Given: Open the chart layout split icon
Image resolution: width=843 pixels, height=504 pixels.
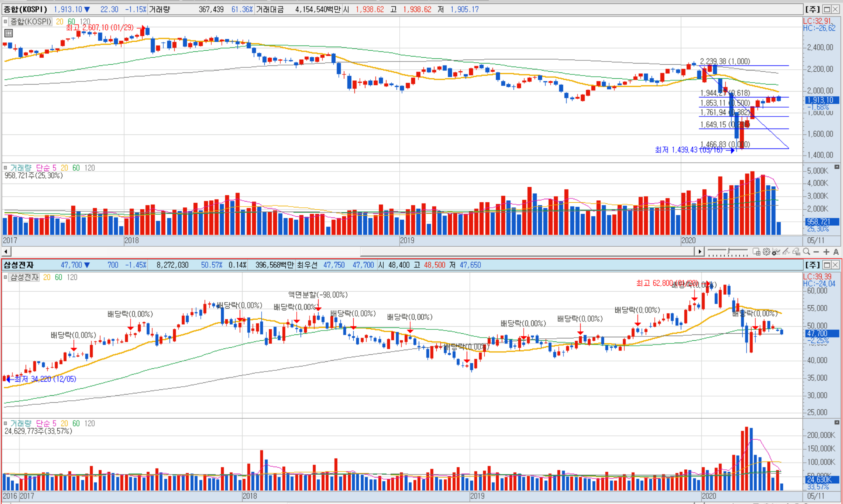Looking at the screenshot, I should tap(756, 252).
